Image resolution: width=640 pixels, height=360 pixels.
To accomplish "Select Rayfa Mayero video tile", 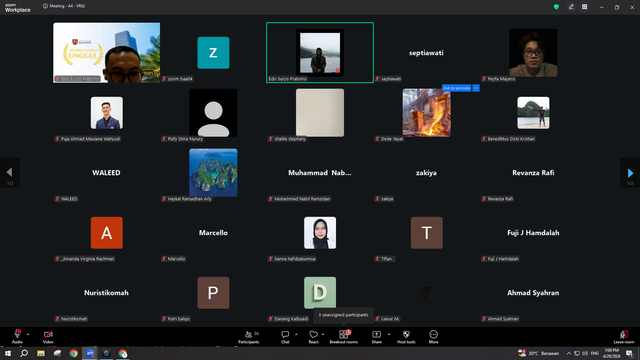I will point(533,53).
